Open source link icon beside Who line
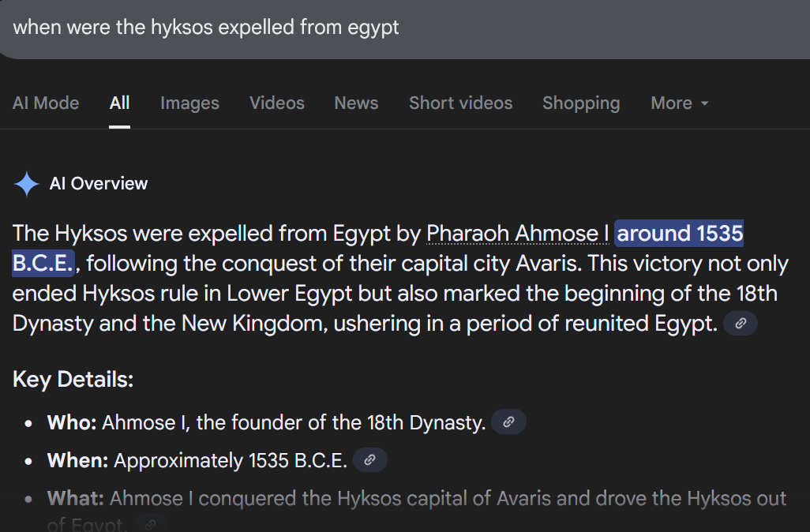 tap(509, 422)
